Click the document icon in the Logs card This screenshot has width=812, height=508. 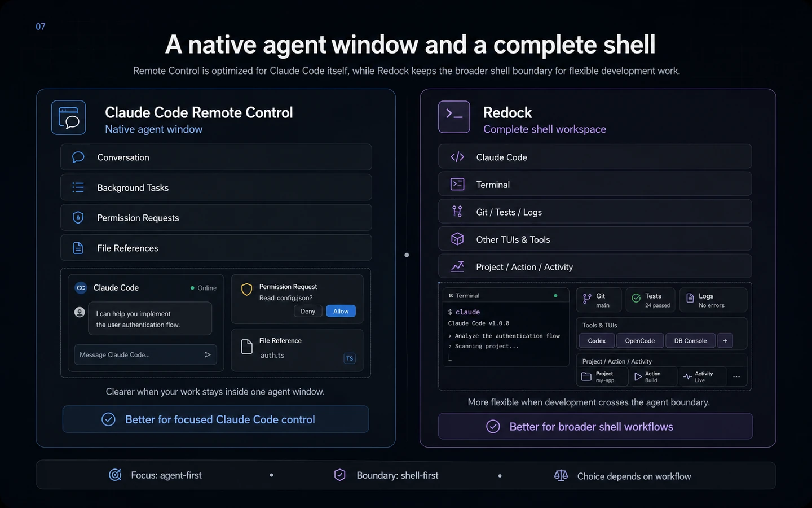click(x=690, y=298)
